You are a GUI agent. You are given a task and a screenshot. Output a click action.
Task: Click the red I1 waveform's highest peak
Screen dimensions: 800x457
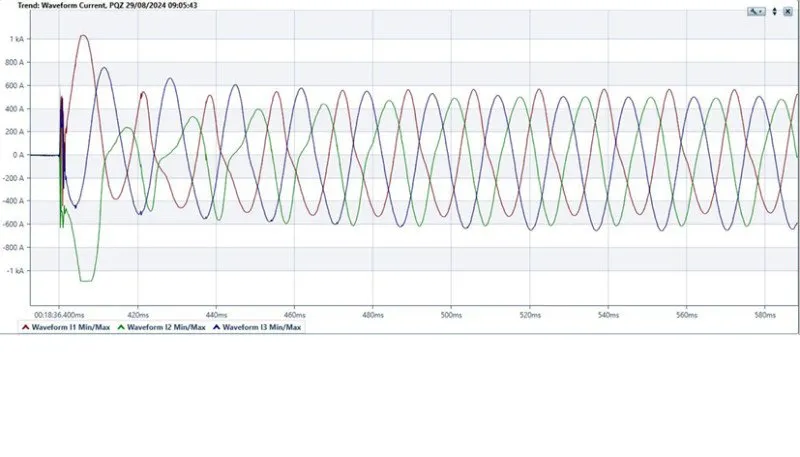[x=84, y=36]
